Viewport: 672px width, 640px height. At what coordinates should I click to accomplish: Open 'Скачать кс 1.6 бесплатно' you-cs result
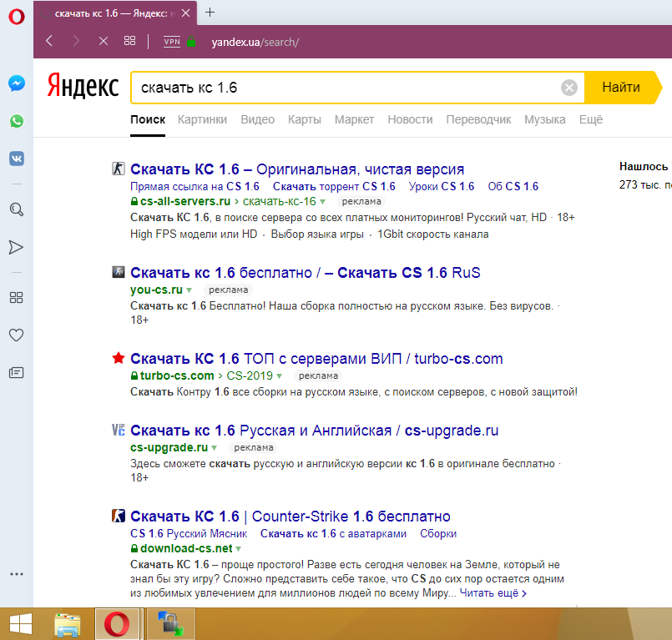pos(306,273)
